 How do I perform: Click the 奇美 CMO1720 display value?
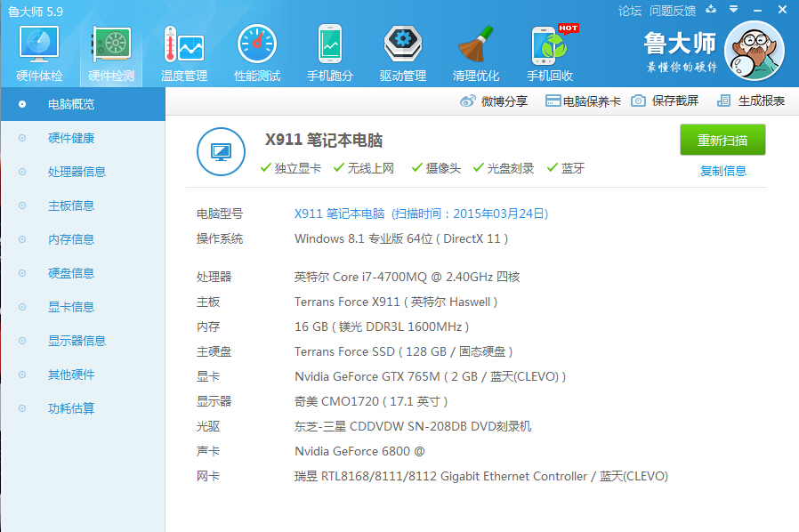point(371,401)
